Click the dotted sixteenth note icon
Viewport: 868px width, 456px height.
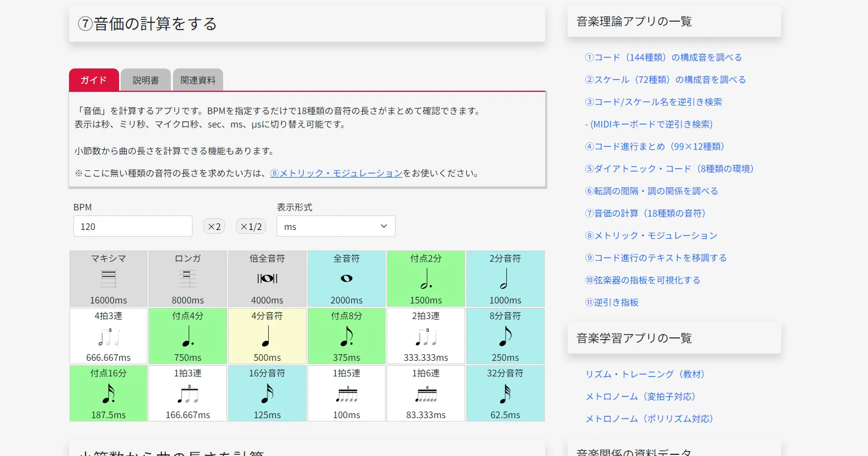coord(108,394)
